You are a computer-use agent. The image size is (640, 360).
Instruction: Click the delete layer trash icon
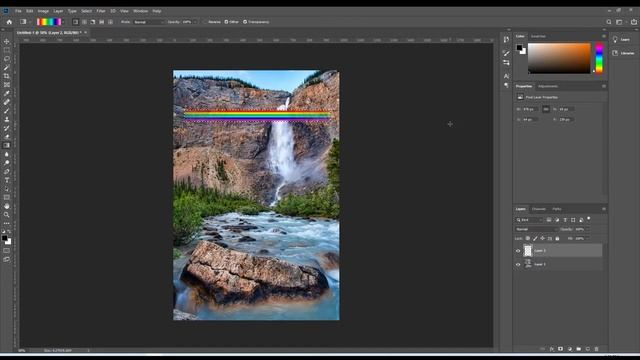point(596,349)
